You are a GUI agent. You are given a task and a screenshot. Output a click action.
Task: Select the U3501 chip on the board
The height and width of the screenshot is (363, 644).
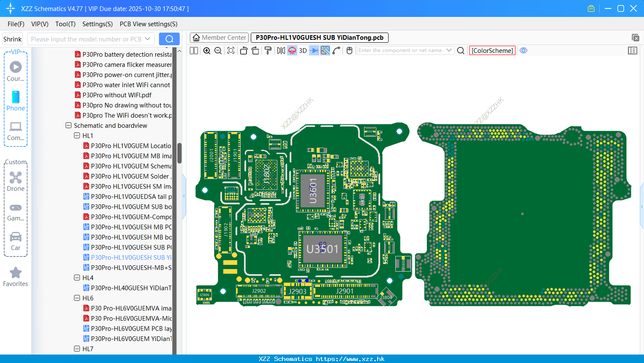click(323, 249)
